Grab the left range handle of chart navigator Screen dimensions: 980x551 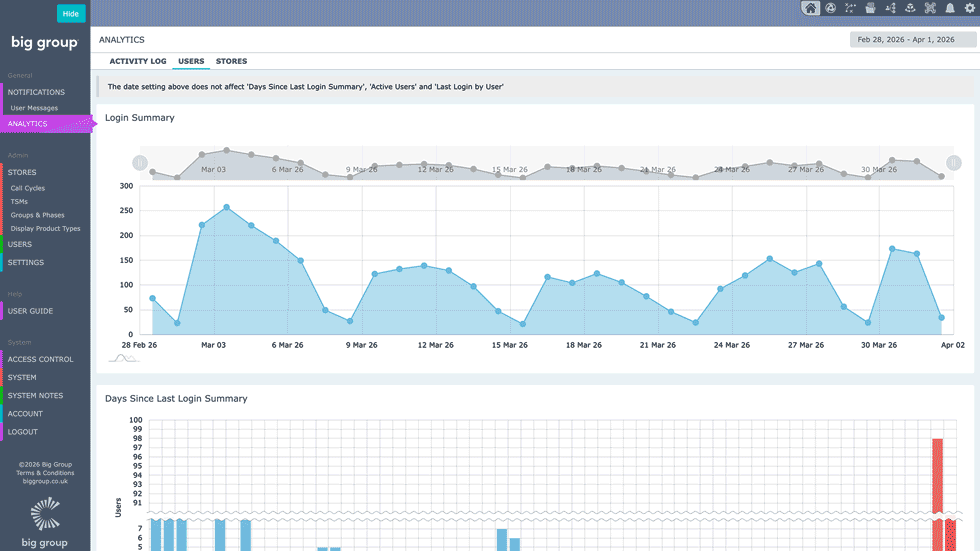tap(140, 163)
